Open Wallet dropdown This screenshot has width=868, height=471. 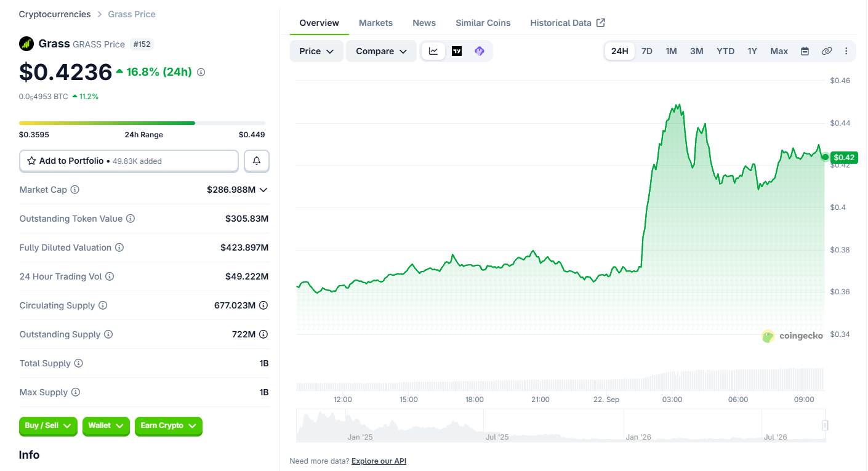106,426
